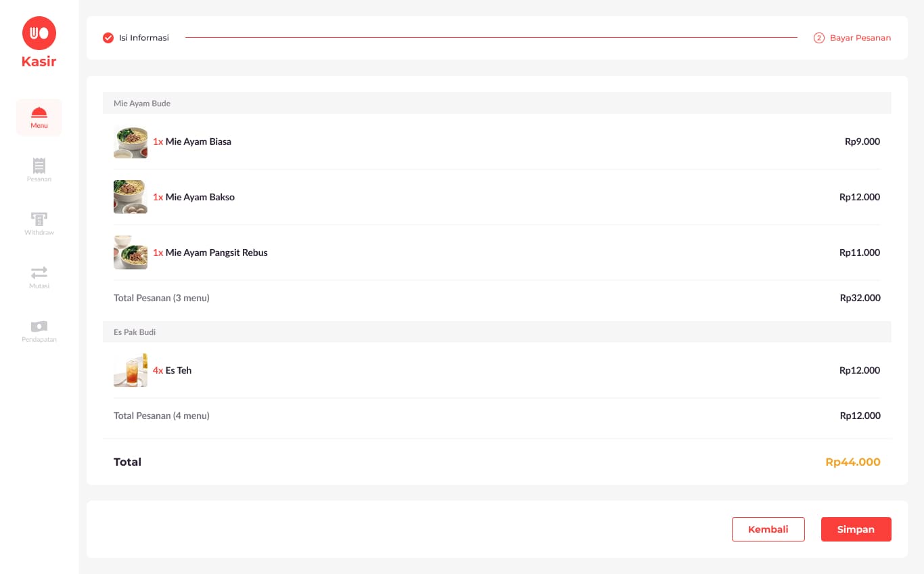Screen dimensions: 924x574
Task: Click the Rp32.000 subtotal
Action: coord(860,298)
